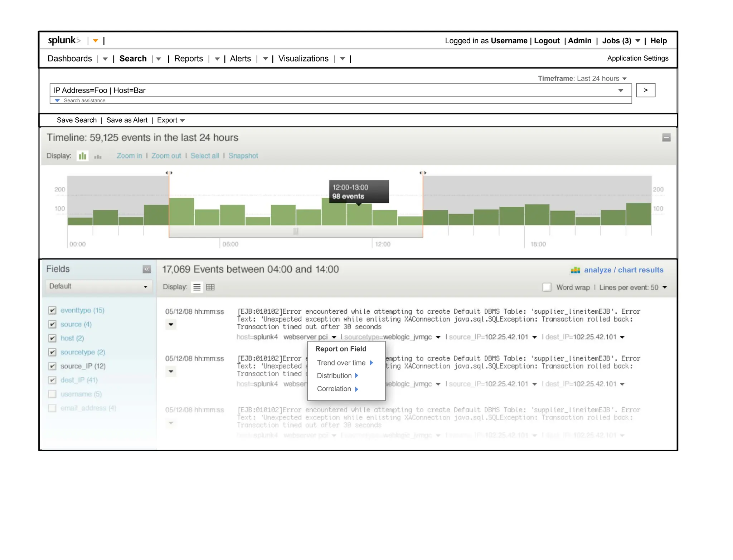Run the search with the > button

(645, 90)
